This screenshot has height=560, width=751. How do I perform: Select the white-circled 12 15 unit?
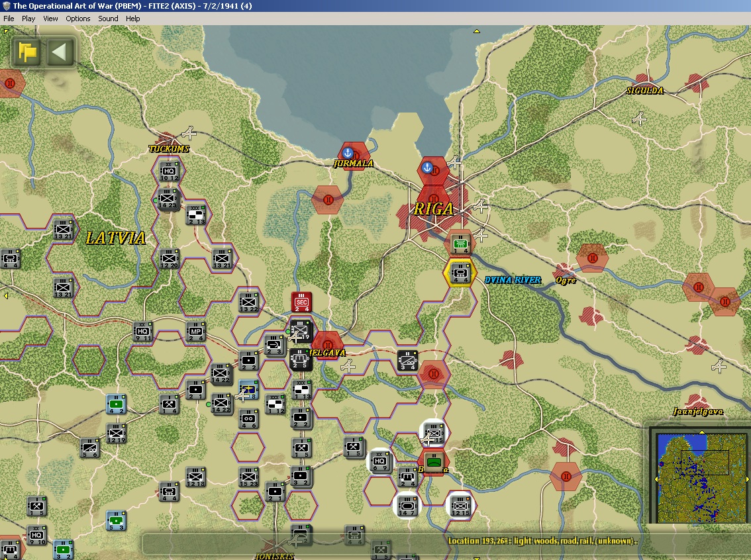coord(460,506)
